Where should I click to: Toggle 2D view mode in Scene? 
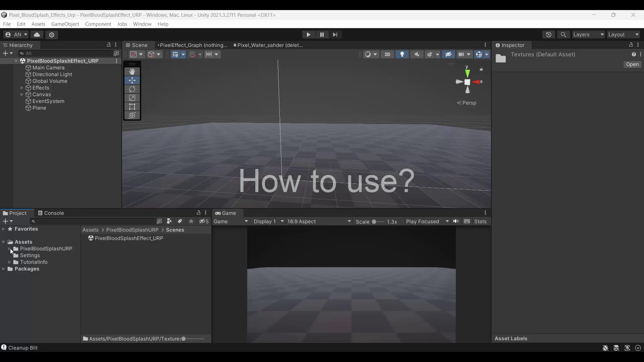pos(387,54)
